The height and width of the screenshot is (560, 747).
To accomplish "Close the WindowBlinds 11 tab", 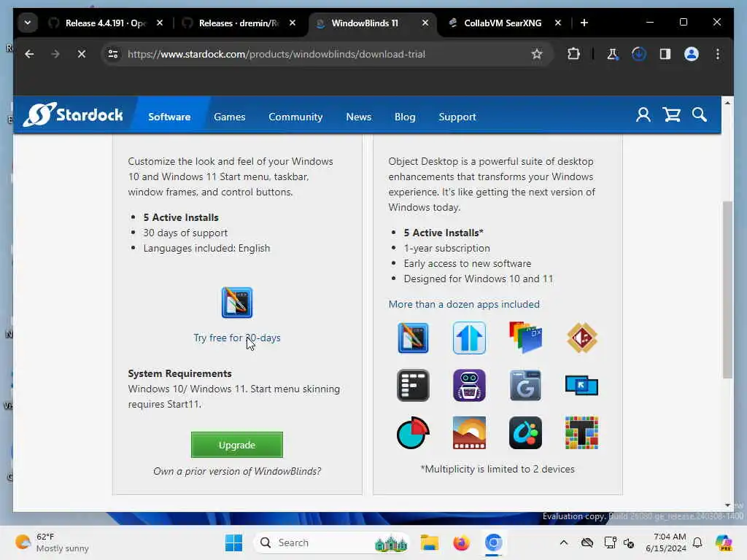I will click(x=425, y=23).
